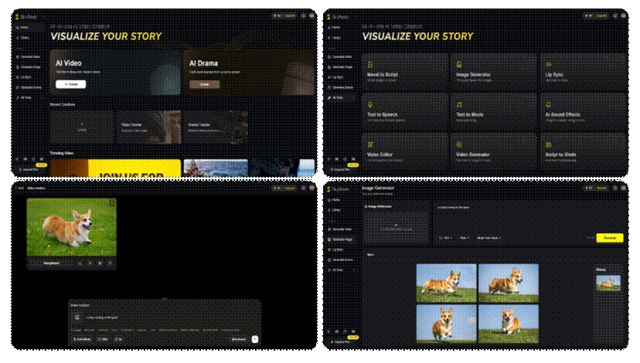Open the Image Generator tool card
The height and width of the screenshot is (363, 640).
[493, 71]
